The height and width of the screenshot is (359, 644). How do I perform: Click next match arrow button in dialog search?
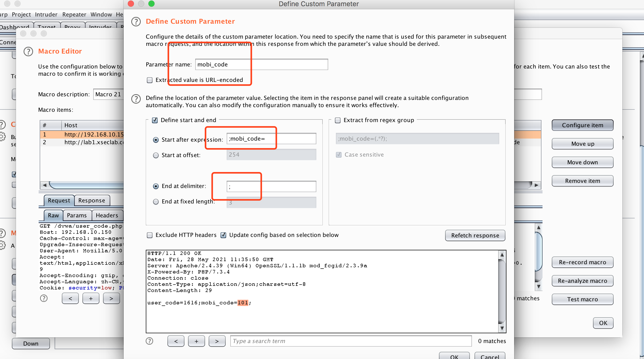point(217,341)
